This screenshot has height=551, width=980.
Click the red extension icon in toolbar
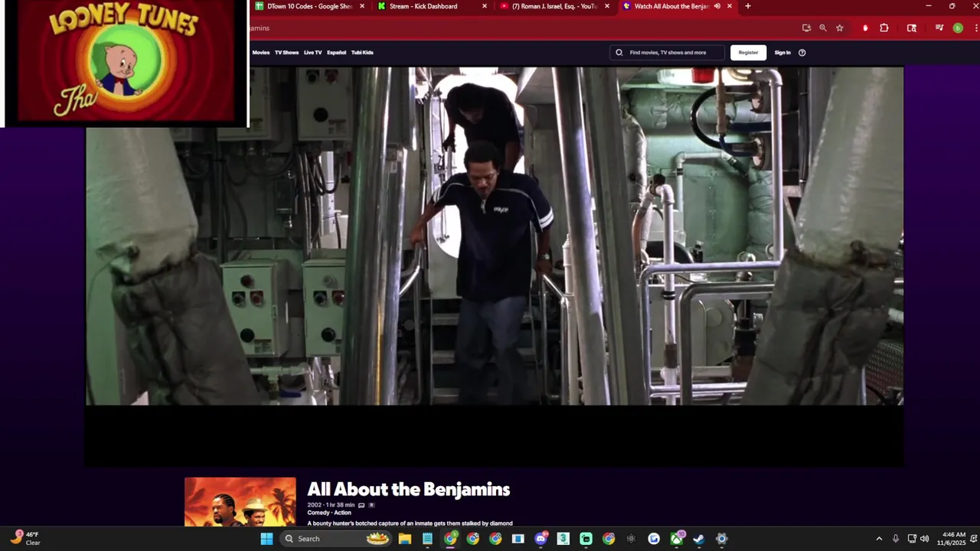tap(865, 28)
